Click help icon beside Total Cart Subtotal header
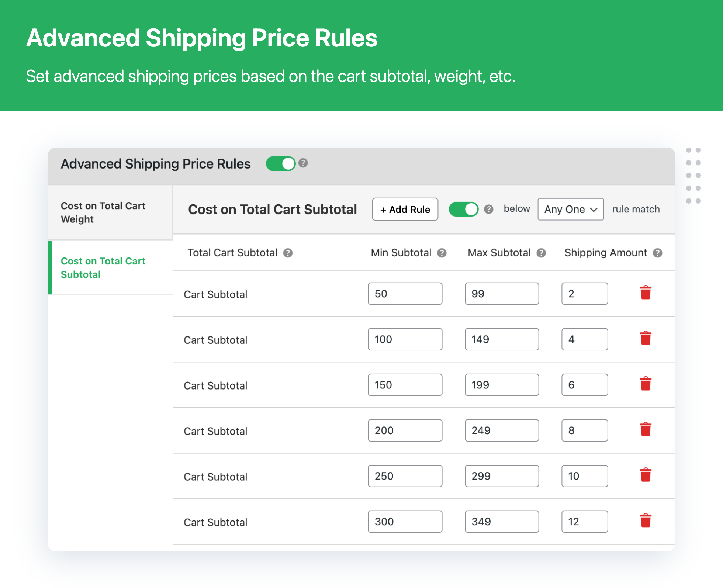 click(288, 253)
